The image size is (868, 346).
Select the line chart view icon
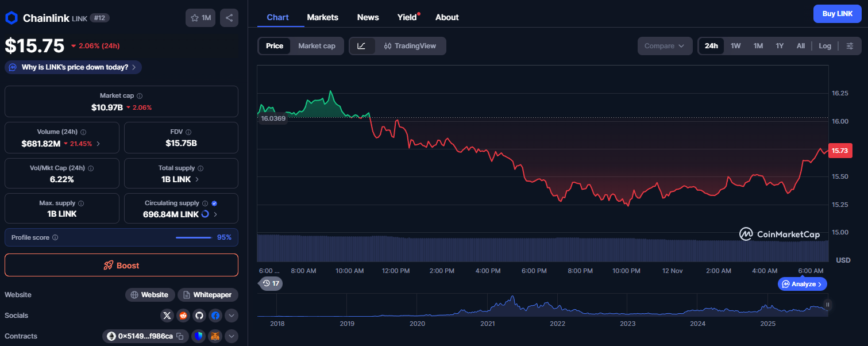pos(361,46)
